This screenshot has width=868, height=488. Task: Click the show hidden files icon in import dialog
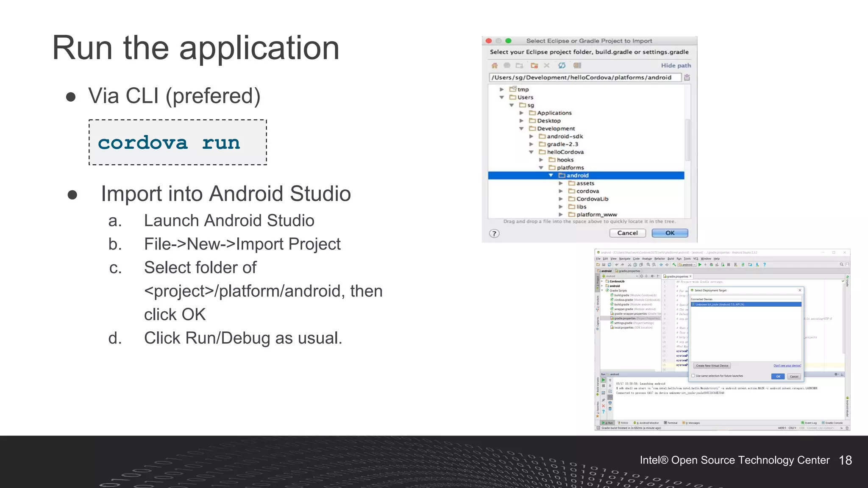(577, 65)
